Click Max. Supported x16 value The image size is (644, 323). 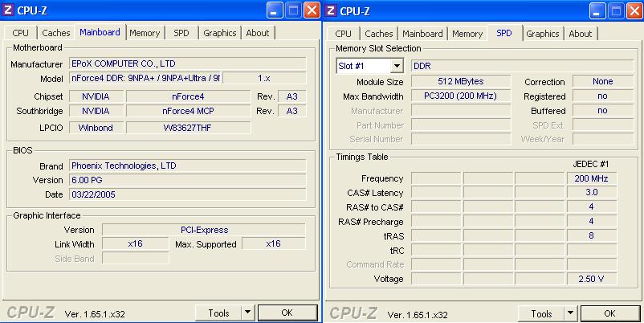pos(274,243)
